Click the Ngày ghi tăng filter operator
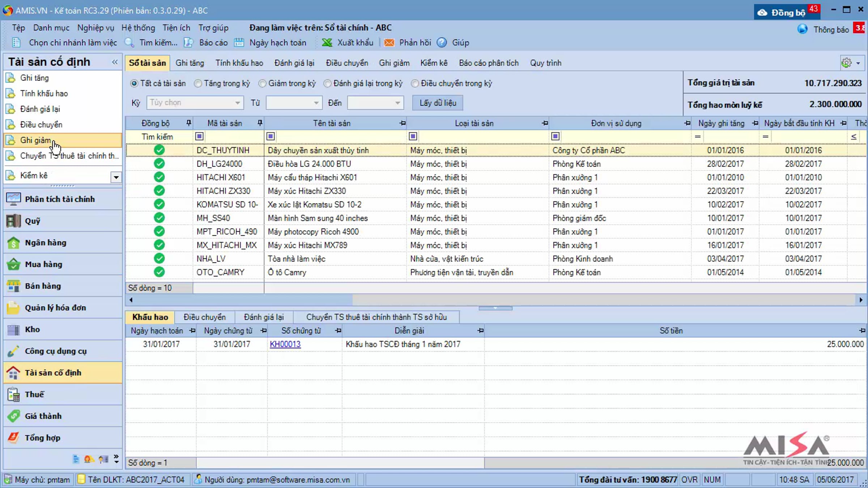This screenshot has height=488, width=868. pos(698,137)
